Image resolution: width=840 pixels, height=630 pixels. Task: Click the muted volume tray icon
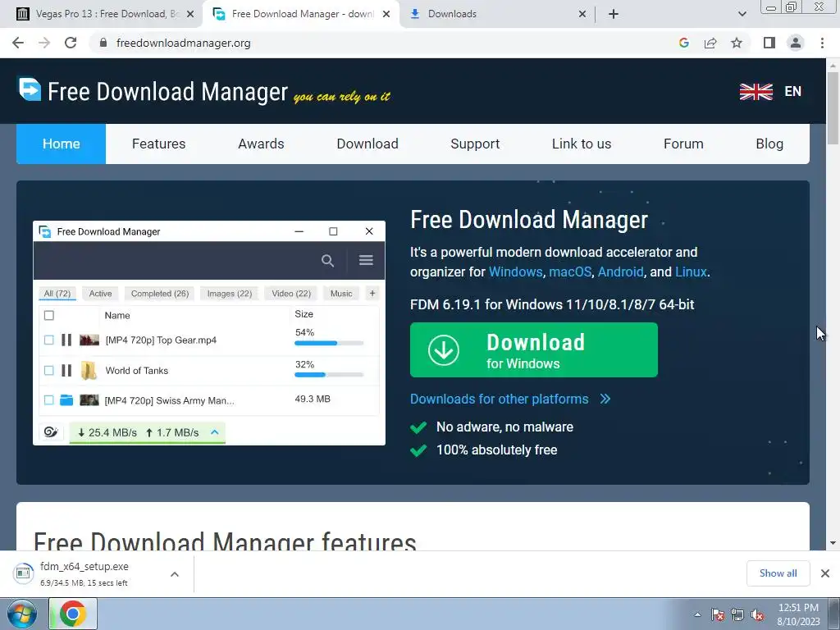tap(757, 614)
